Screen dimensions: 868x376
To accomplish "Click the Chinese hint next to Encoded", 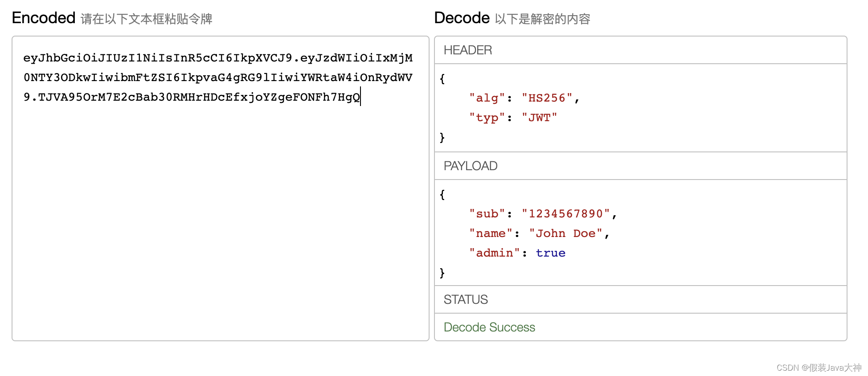I will coord(146,19).
